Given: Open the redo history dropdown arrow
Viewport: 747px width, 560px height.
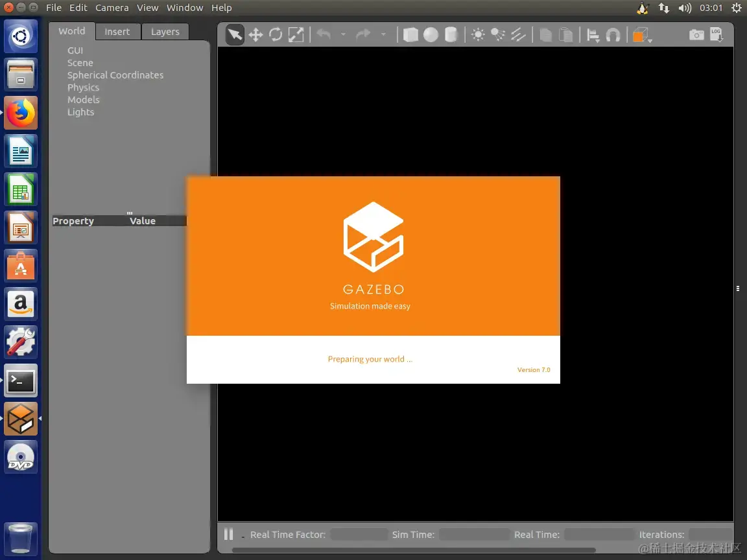Looking at the screenshot, I should click(x=383, y=35).
